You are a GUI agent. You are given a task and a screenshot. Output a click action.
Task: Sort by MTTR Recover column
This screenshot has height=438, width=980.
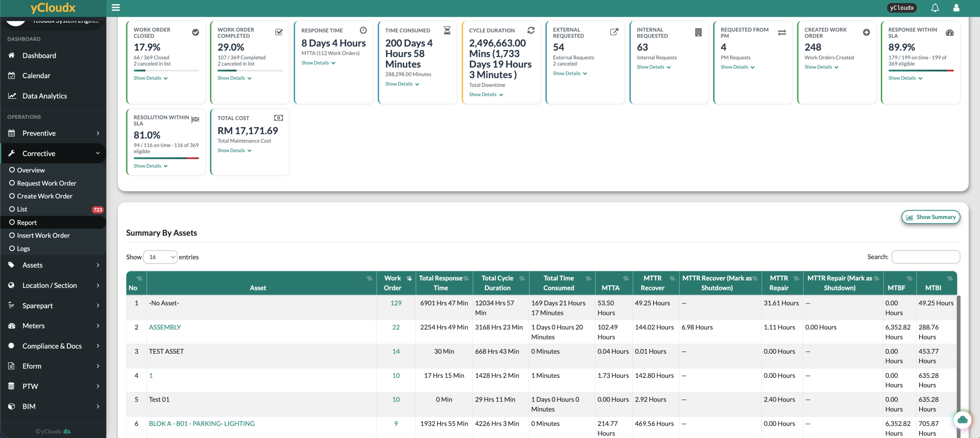click(672, 279)
